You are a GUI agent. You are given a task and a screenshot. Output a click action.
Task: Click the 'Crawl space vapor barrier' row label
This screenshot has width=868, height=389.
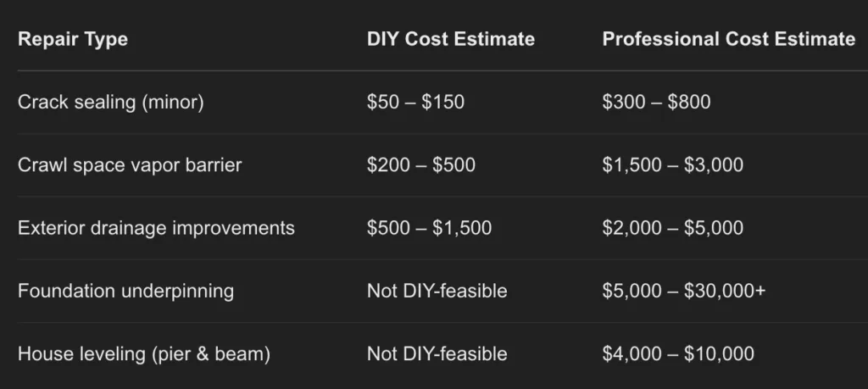pos(130,164)
